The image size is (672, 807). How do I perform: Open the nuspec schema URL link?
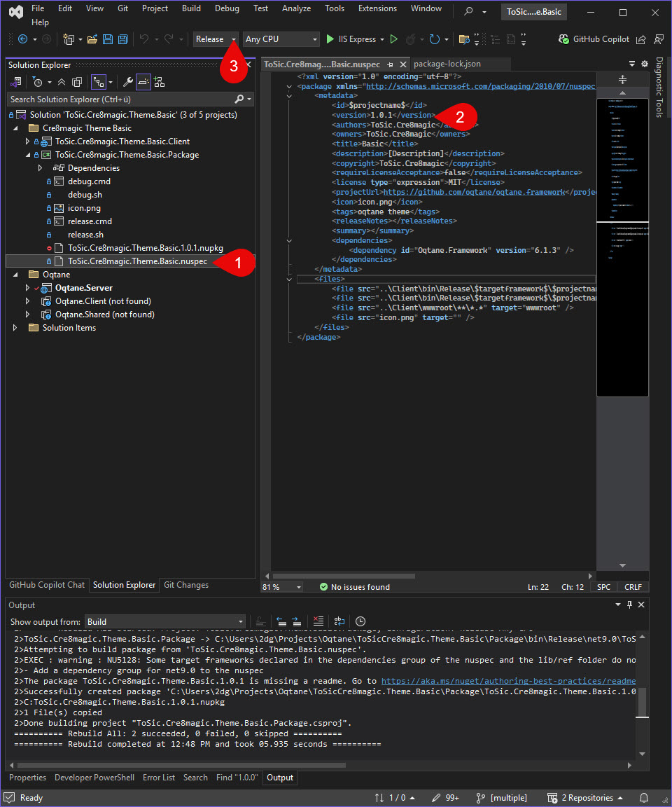480,86
